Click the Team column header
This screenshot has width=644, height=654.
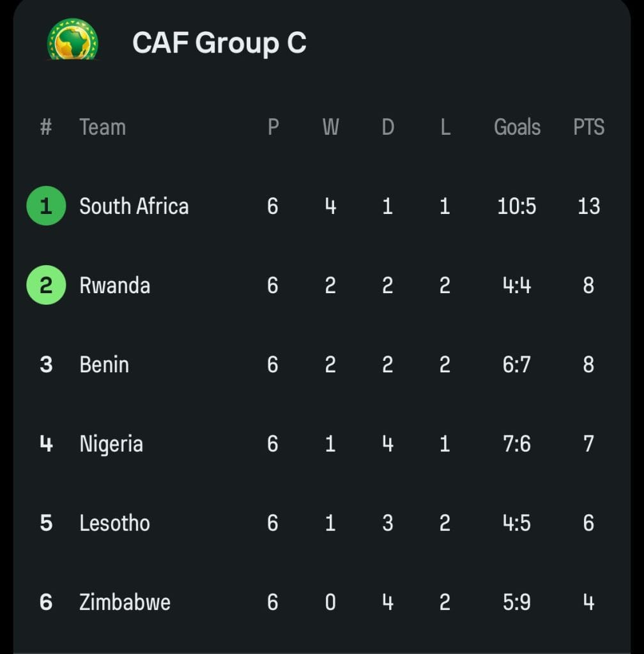[103, 127]
